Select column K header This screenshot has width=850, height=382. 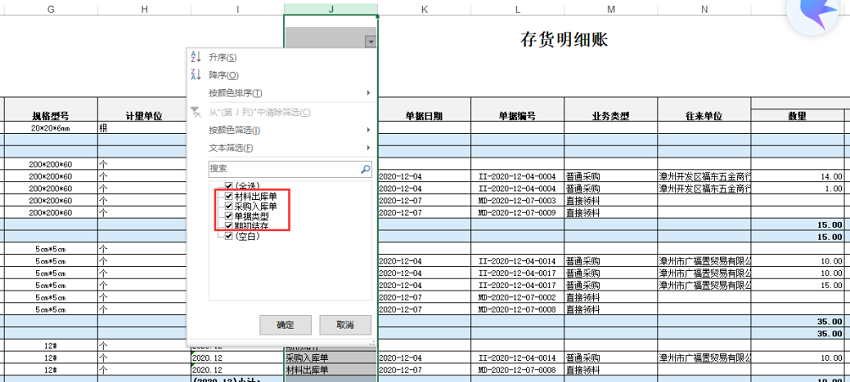click(424, 9)
